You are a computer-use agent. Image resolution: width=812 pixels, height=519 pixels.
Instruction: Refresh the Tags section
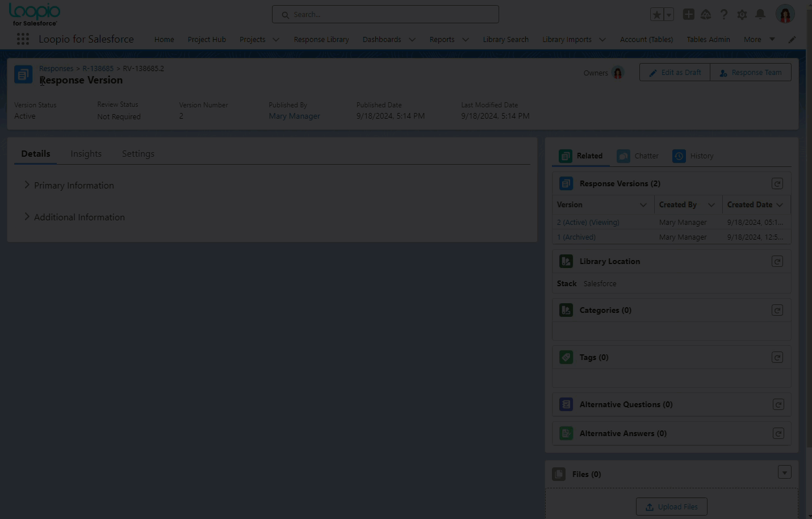pos(777,357)
